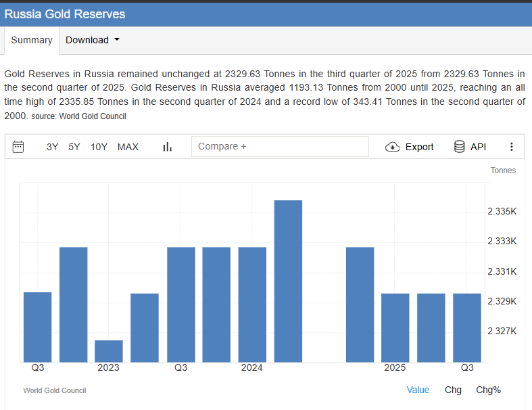Click the last bar above Q3 2025
The width and height of the screenshot is (532, 410).
coord(467,327)
